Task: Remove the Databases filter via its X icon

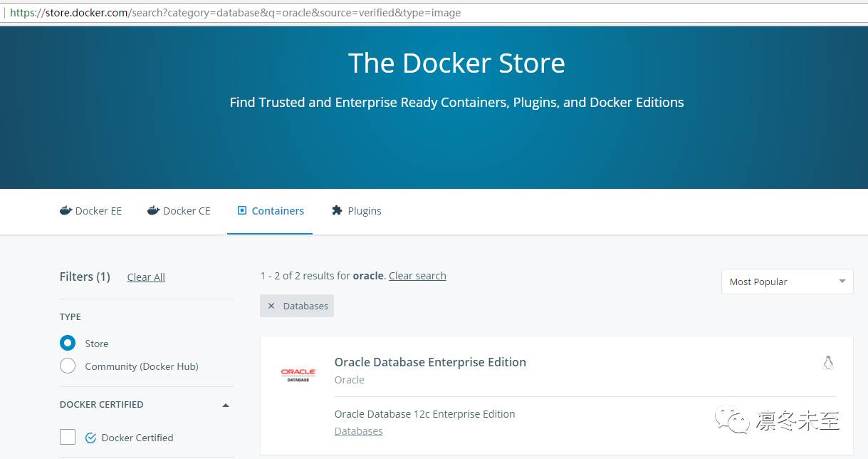Action: [x=271, y=306]
